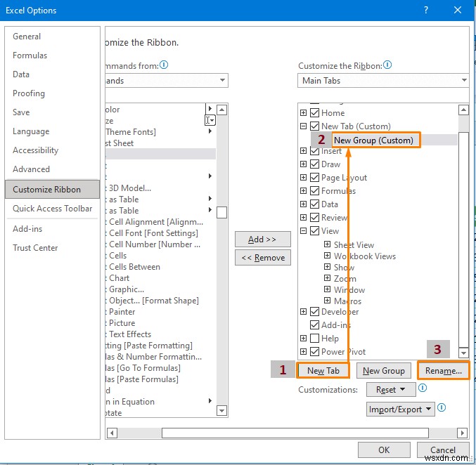Image resolution: width=476 pixels, height=465 pixels.
Task: Click info icon beside Customize the Ribbon label
Action: pos(387,65)
